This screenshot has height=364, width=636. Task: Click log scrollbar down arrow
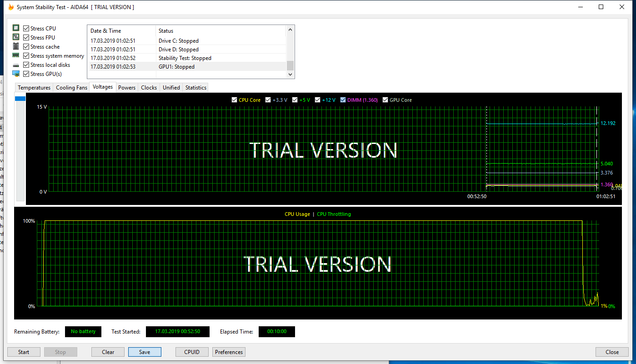click(x=290, y=74)
